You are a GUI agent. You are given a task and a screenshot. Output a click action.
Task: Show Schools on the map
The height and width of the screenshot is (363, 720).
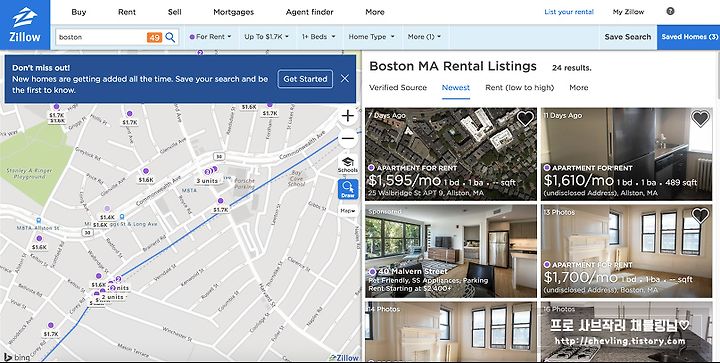(x=348, y=164)
